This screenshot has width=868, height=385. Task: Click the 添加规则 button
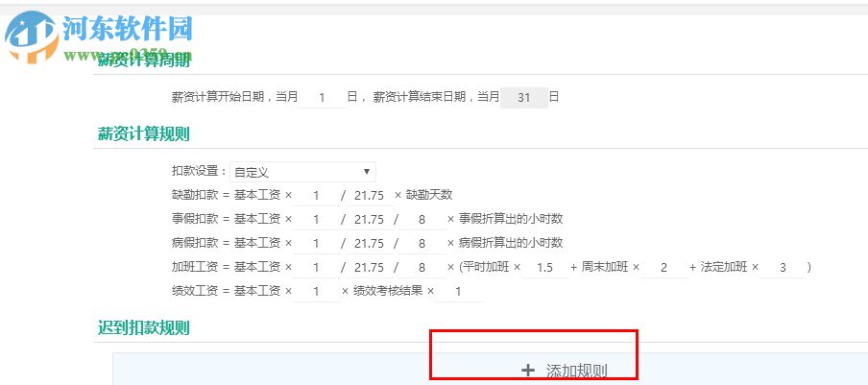click(x=565, y=371)
